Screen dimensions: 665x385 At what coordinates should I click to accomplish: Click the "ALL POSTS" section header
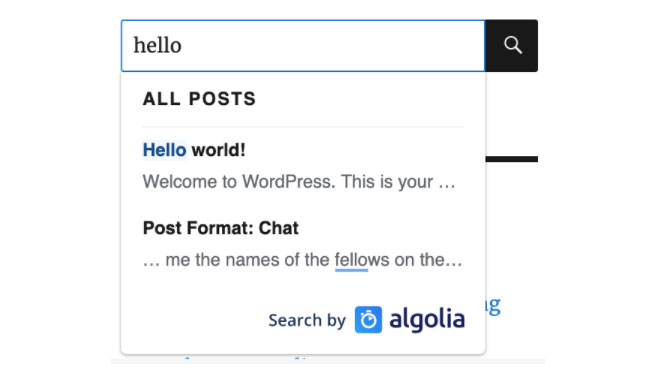[x=199, y=99]
